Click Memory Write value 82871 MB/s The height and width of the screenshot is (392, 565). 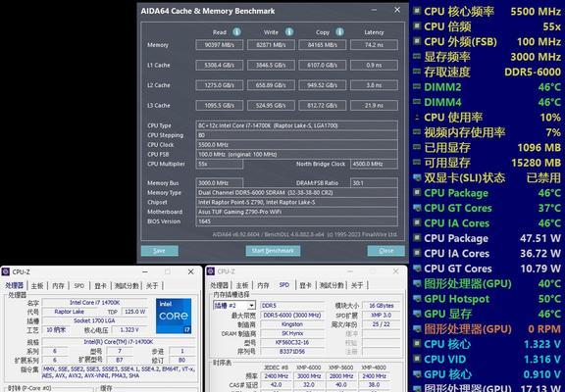click(271, 45)
